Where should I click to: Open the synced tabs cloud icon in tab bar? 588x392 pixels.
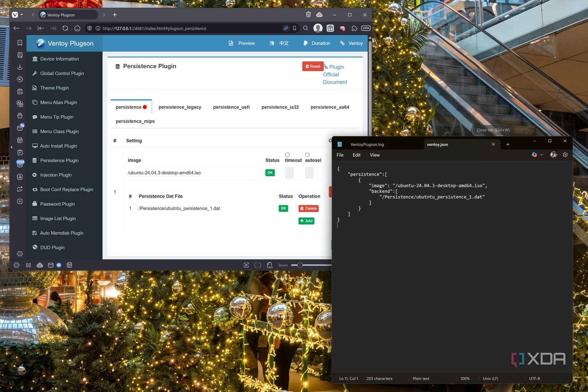point(320,15)
